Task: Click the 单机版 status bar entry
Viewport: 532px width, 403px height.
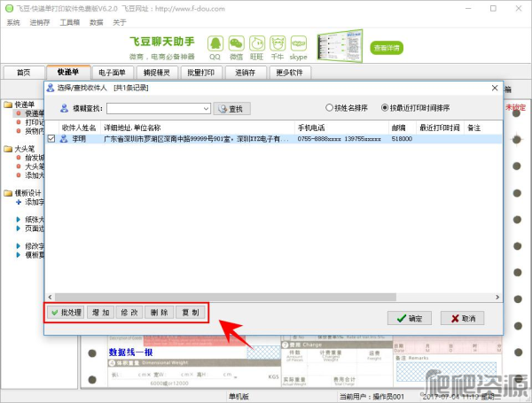Action: 239,397
